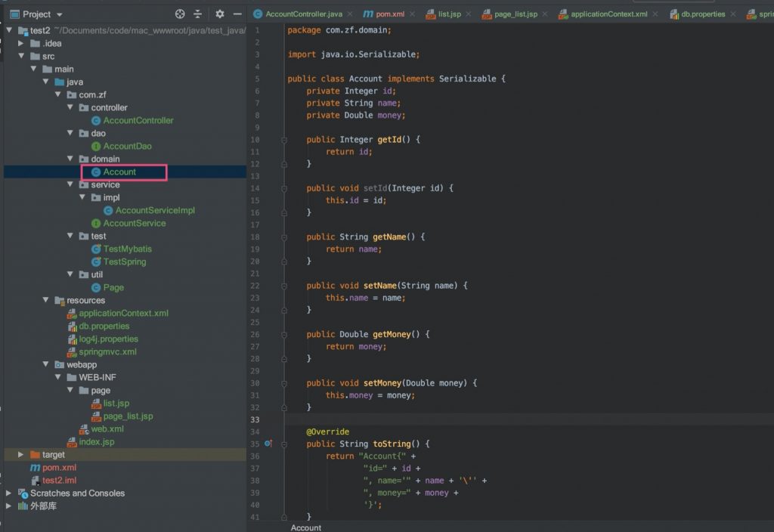Expand the .idea folder

click(x=20, y=43)
